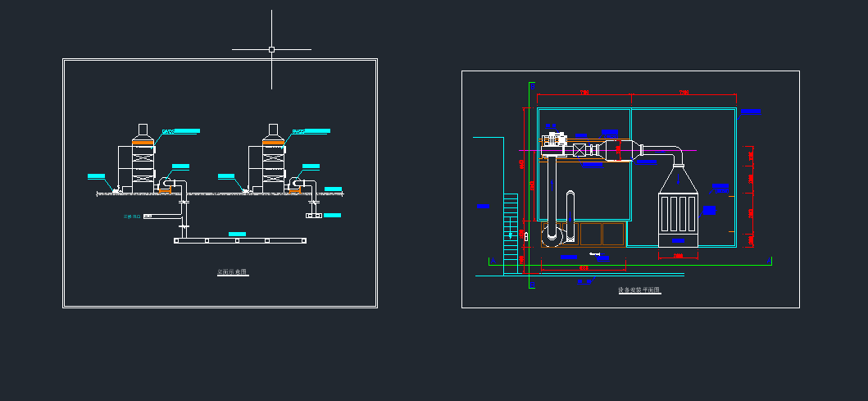Select cyan label pointing to left pump
The height and width of the screenshot is (401, 868).
coord(97,176)
